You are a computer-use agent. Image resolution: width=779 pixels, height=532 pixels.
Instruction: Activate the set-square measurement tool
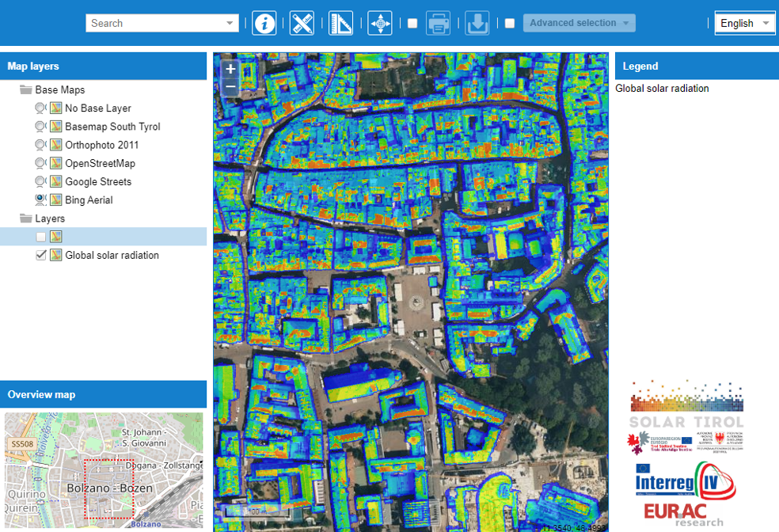(340, 23)
